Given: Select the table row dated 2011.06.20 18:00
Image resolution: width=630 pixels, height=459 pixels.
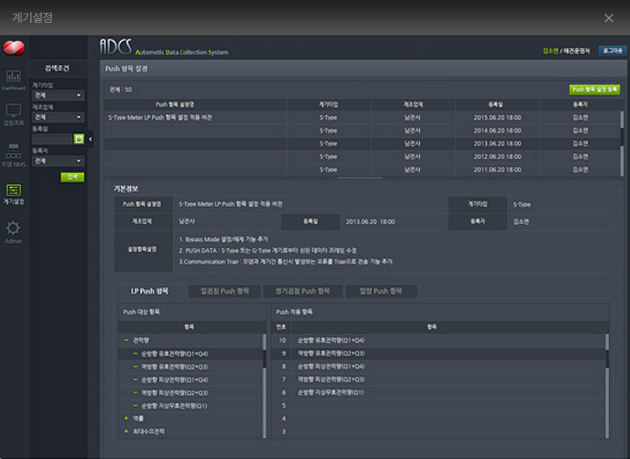Looking at the screenshot, I should pyautogui.click(x=362, y=170).
